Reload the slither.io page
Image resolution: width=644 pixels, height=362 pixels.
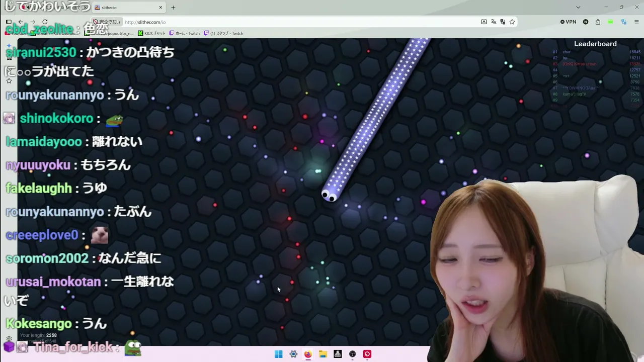click(x=45, y=22)
